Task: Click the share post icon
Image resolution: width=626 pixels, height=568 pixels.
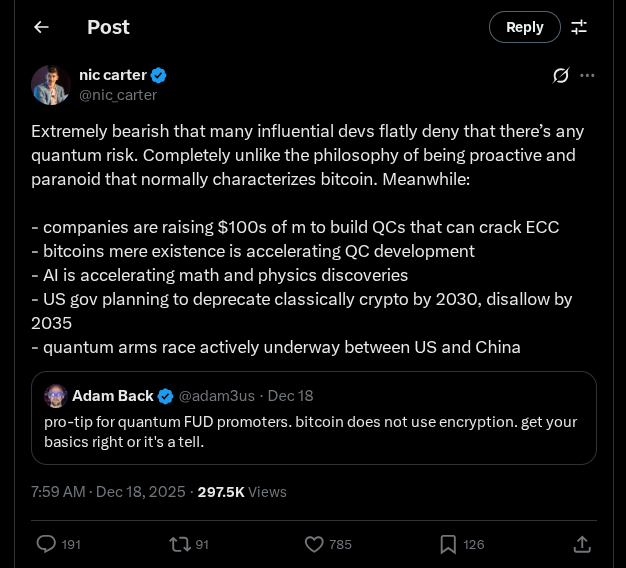Action: click(581, 544)
